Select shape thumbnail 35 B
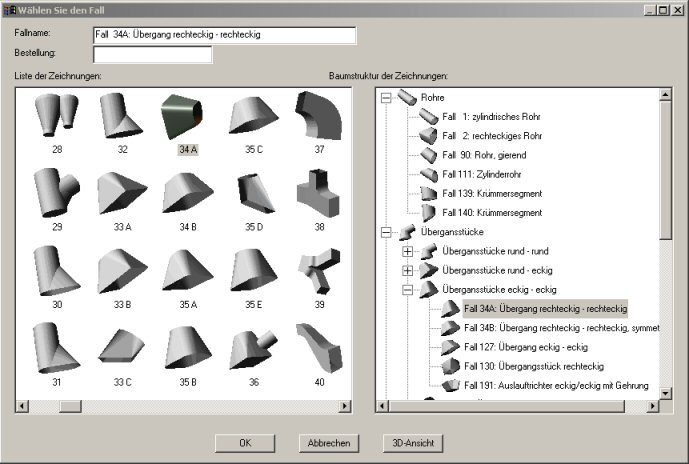Viewport: 689px width, 464px height. [188, 347]
